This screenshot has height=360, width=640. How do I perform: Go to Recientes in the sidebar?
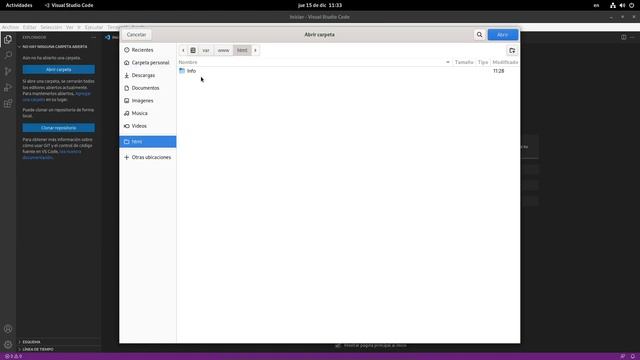(x=148, y=50)
